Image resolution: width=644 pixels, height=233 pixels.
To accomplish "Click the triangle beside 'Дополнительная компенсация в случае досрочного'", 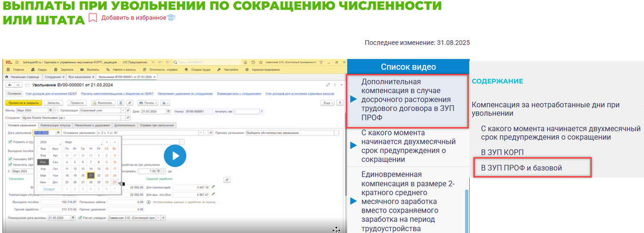I will [x=354, y=99].
